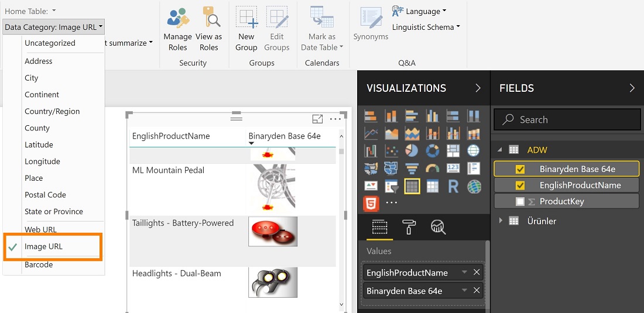Select the Pie chart visualization

pyautogui.click(x=412, y=151)
